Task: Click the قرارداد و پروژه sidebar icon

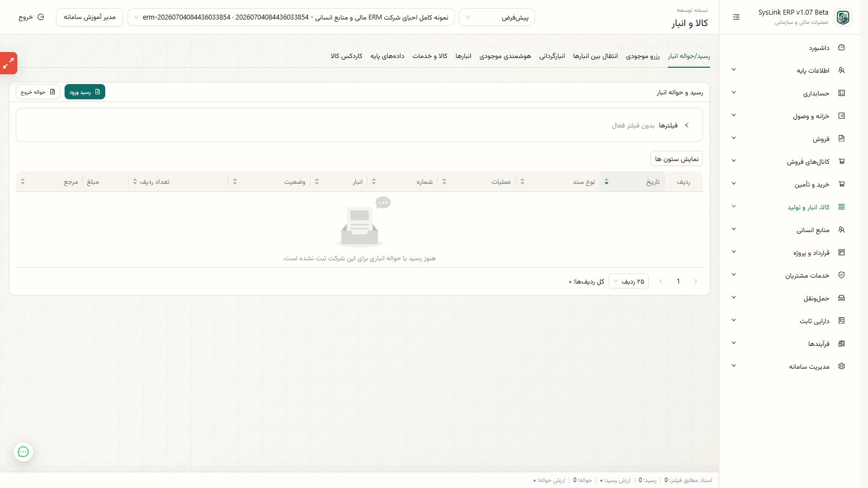Action: point(841,253)
